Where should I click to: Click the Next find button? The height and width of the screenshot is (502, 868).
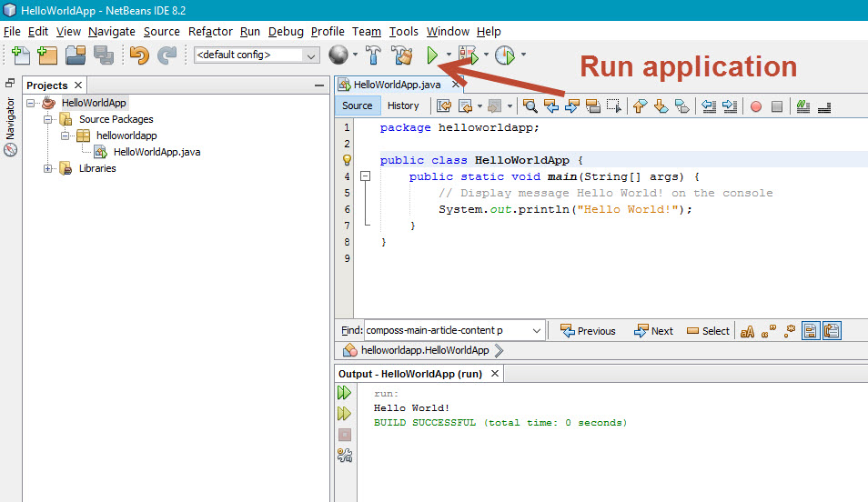click(x=654, y=331)
